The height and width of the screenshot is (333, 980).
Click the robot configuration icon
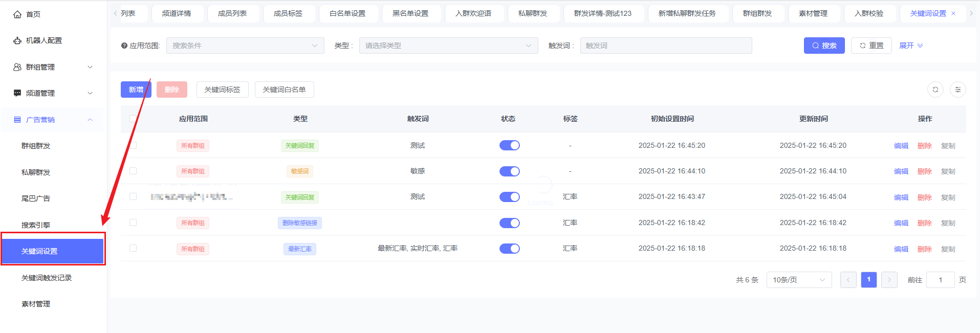click(x=17, y=40)
